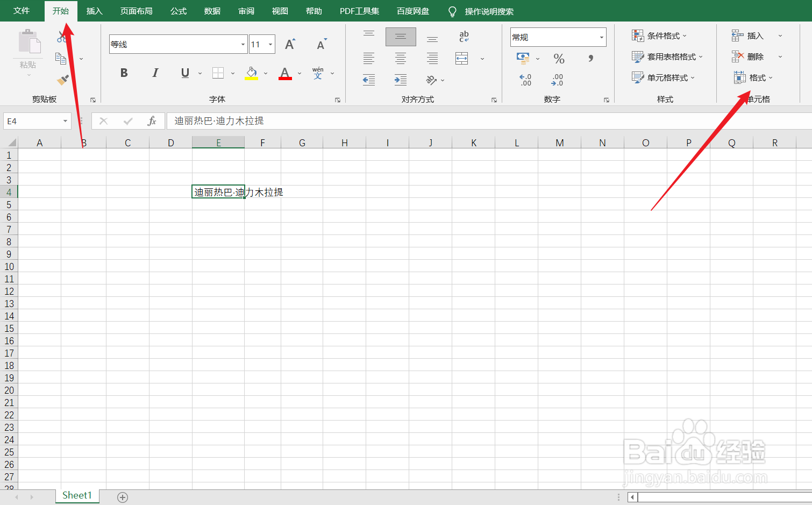Toggle bold formatting
This screenshot has height=505, width=812.
124,73
